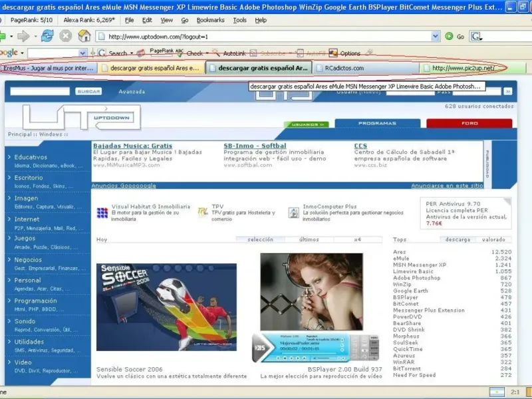The height and width of the screenshot is (399, 532).
Task: Click the BUSCAR search button
Action: 88,91
